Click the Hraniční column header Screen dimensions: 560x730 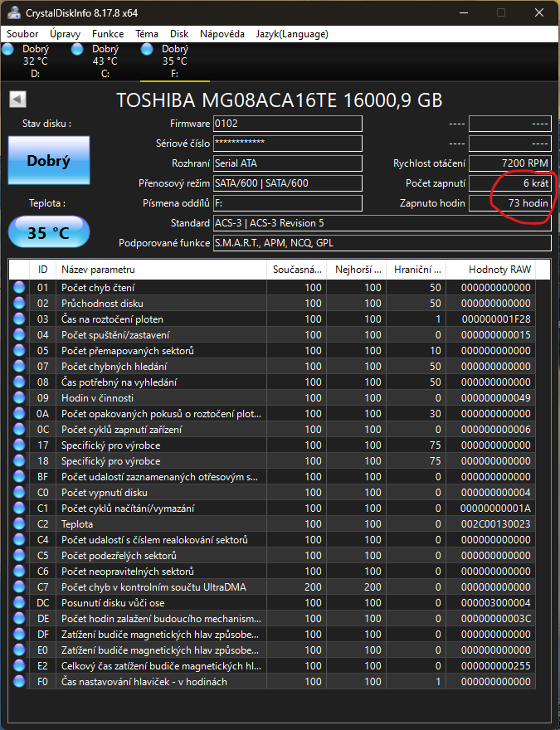(x=416, y=270)
